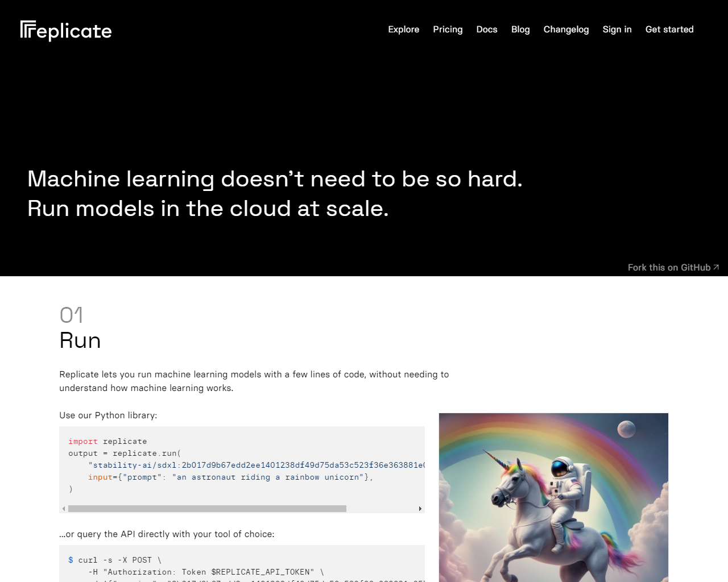The height and width of the screenshot is (582, 728).
Task: Open Fork this on GitHub link
Action: (x=673, y=268)
